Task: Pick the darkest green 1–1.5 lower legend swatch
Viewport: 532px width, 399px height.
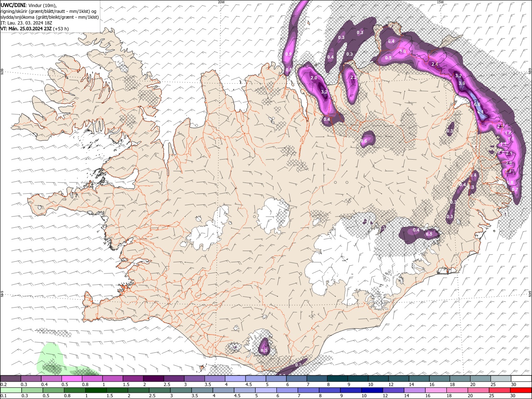Action: click(96, 390)
